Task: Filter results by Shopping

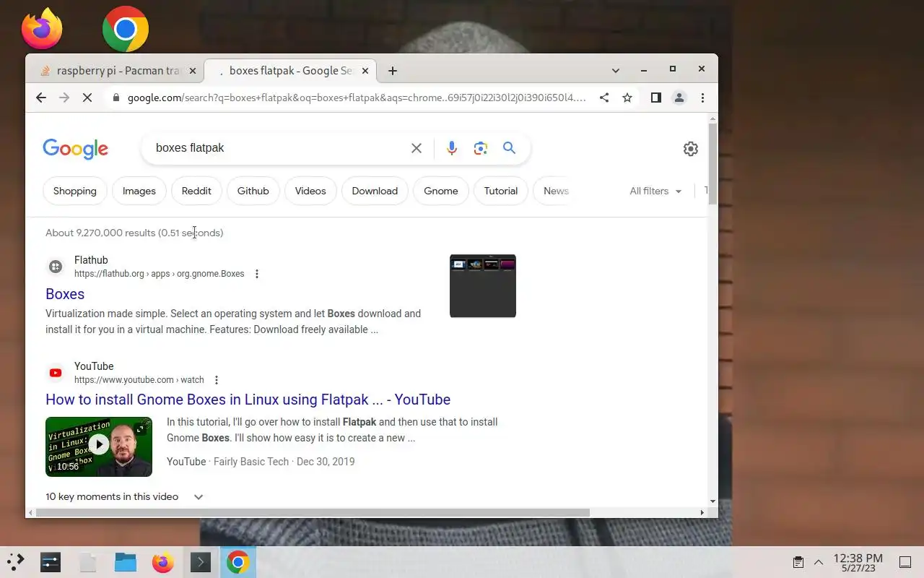Action: click(x=75, y=191)
